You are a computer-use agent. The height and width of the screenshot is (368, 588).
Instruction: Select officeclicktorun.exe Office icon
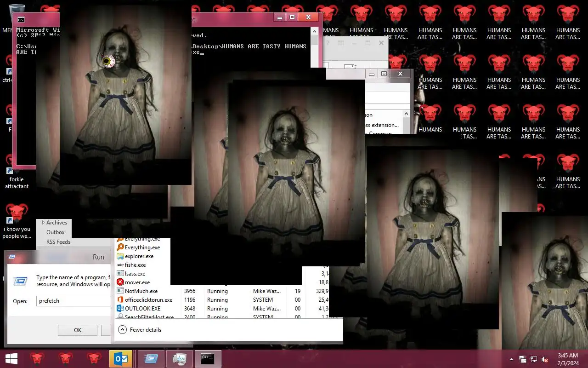coord(120,300)
